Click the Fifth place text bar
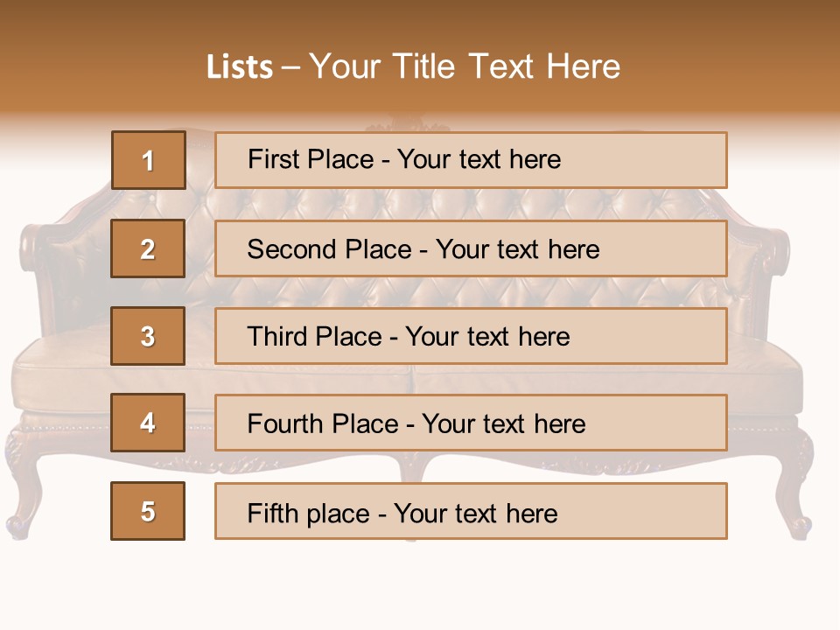Viewport: 840px width, 630px height. coord(471,511)
